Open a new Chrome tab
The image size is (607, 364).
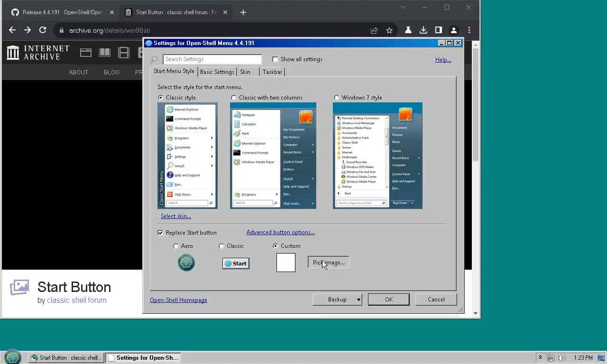click(243, 12)
